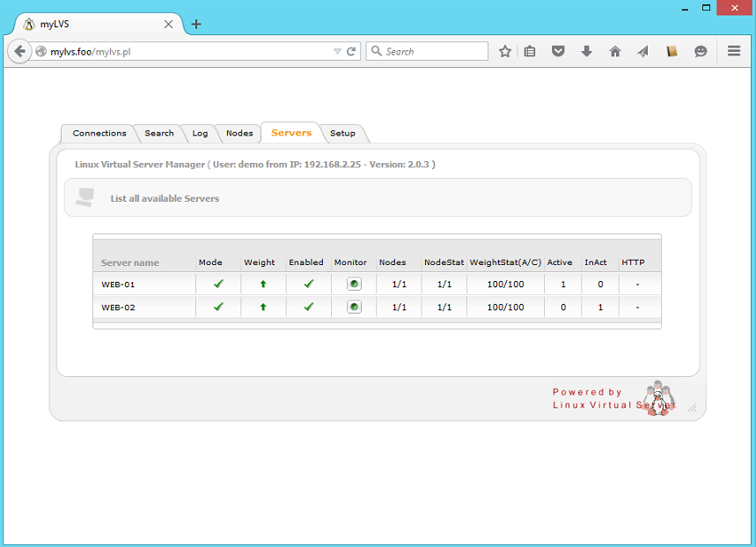This screenshot has width=756, height=547.
Task: Open the Firefox hamburger menu
Action: point(734,52)
